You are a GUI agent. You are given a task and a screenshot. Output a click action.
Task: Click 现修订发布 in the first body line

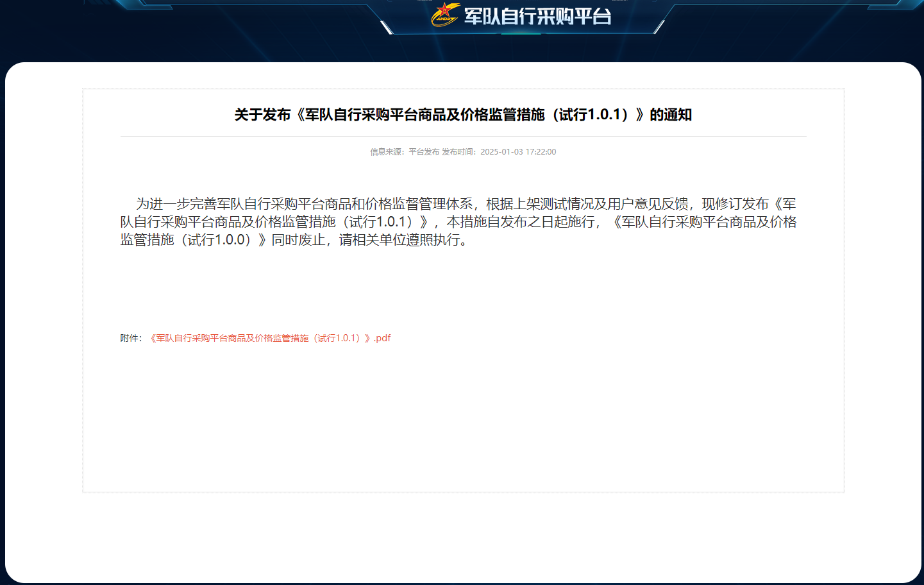pyautogui.click(x=735, y=204)
